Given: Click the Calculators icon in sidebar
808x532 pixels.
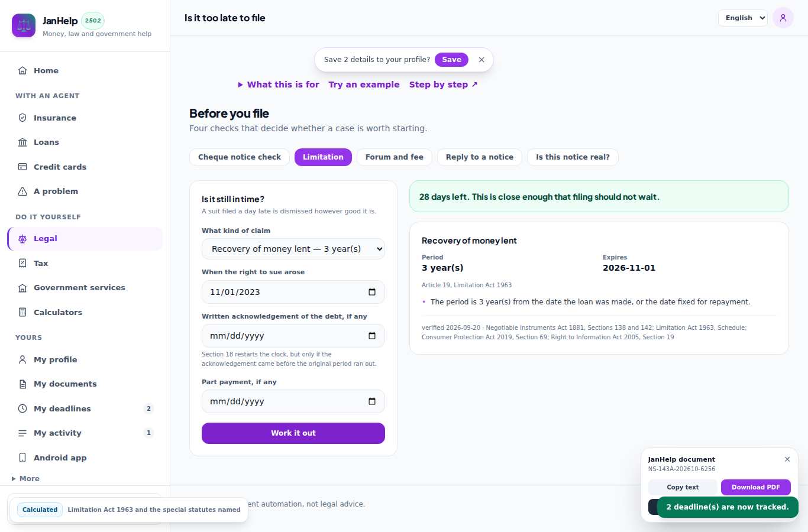Looking at the screenshot, I should click(x=22, y=312).
